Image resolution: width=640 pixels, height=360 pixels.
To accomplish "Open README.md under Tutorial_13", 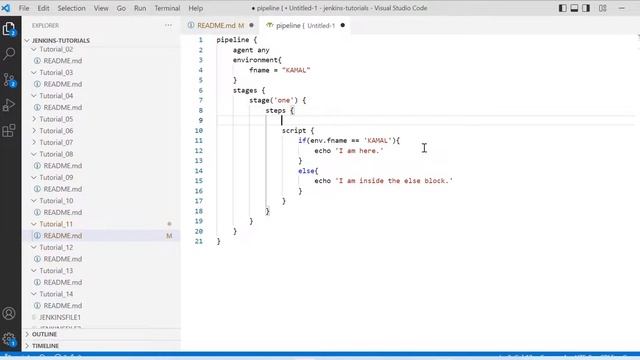I will point(62,282).
